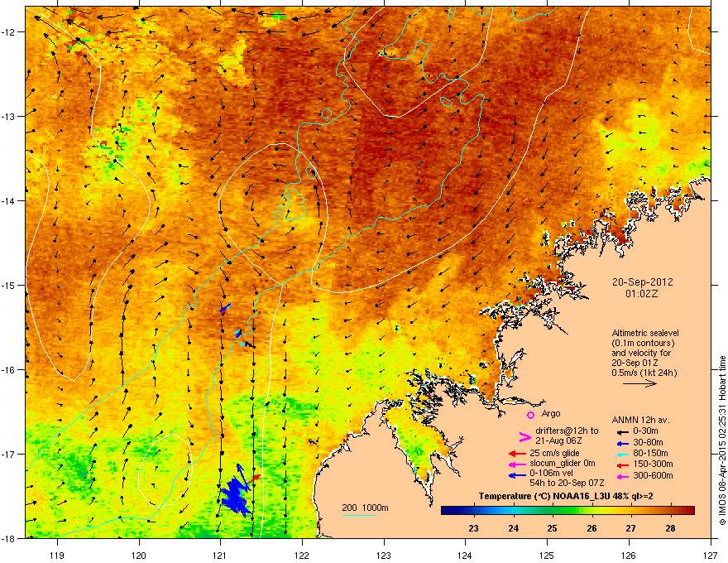728x563 pixels.
Task: Click the '54h to 20-Sep 07Z' text
Action: coord(567,483)
